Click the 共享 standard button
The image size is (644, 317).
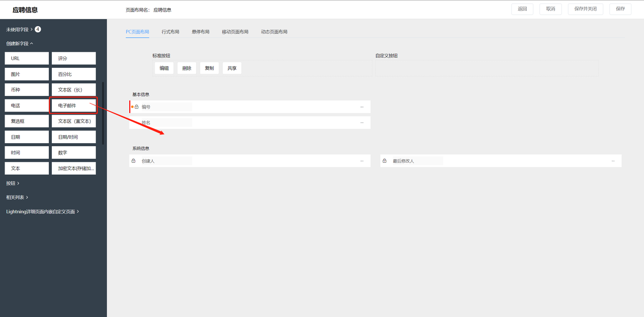click(232, 68)
